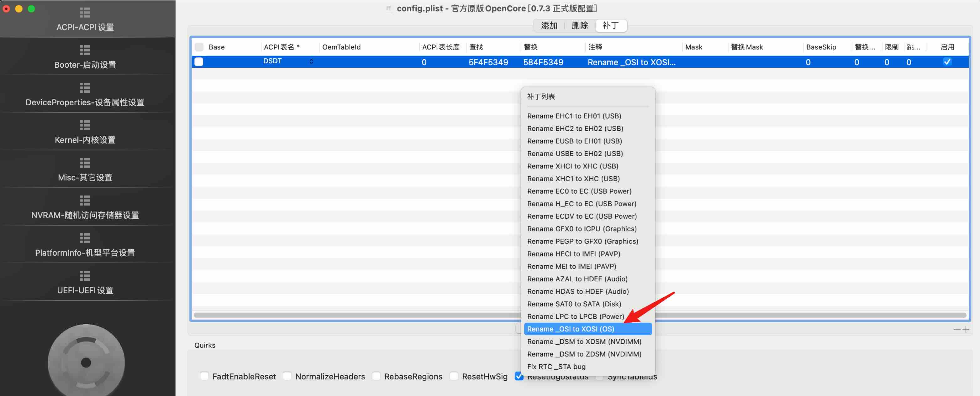Click the config.plist document icon in title

tap(389, 8)
